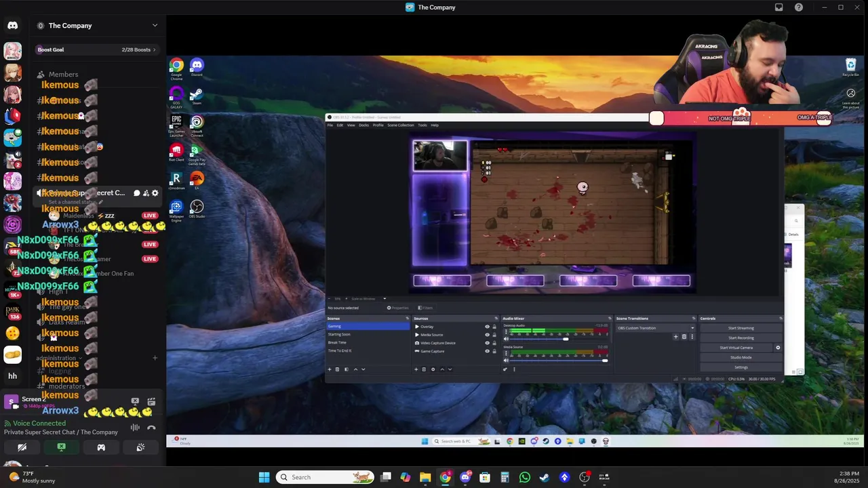This screenshot has height=488, width=868.
Task: Open Ubisoft Connect desktop shortcut
Action: (x=197, y=125)
